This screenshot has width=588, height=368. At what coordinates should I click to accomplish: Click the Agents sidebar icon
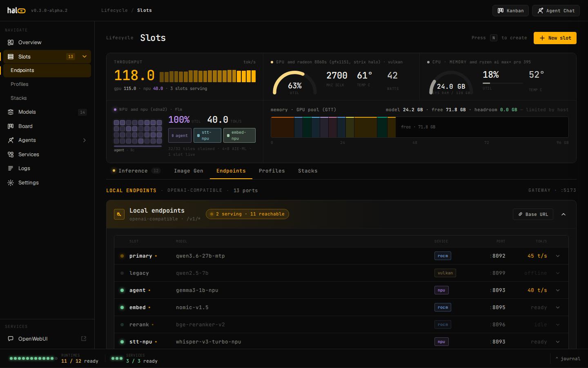(11, 140)
